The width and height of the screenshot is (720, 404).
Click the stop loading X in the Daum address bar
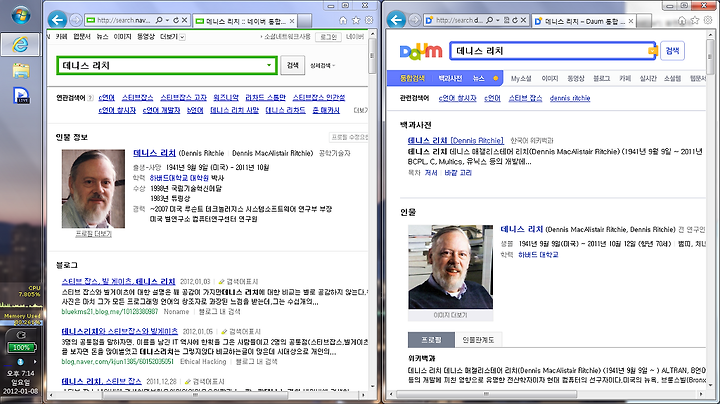523,20
